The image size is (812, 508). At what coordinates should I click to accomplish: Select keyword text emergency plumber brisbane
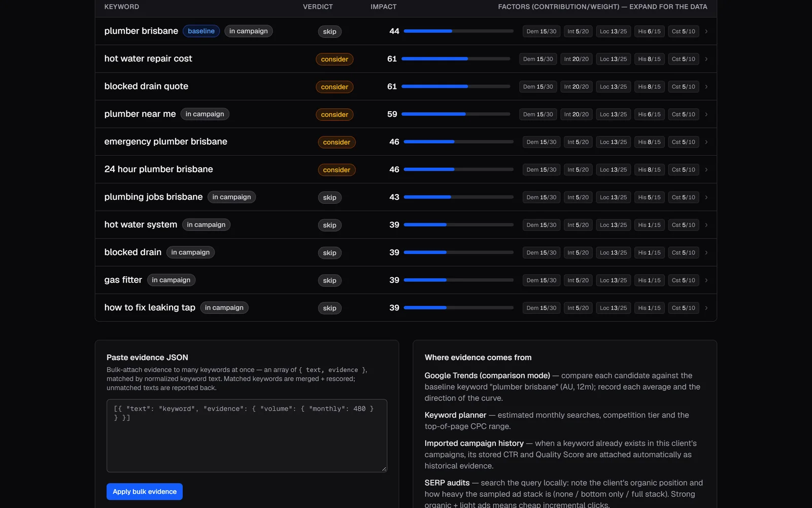[166, 142]
